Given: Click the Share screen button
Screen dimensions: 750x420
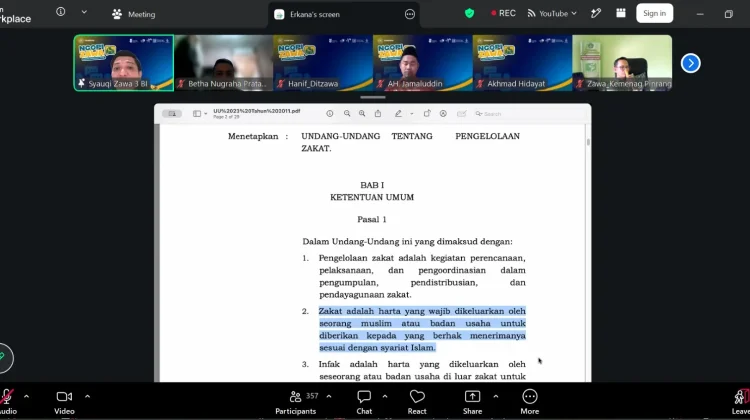Looking at the screenshot, I should coord(473,402).
